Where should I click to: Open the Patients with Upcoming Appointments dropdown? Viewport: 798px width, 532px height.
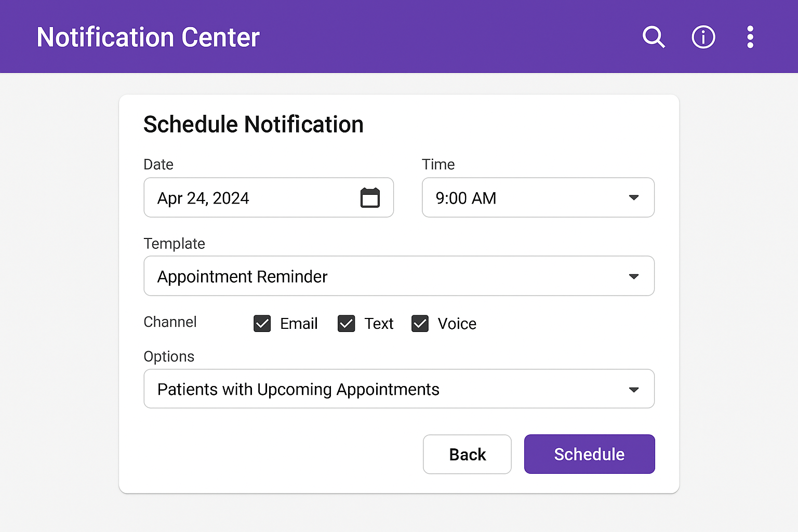398,389
